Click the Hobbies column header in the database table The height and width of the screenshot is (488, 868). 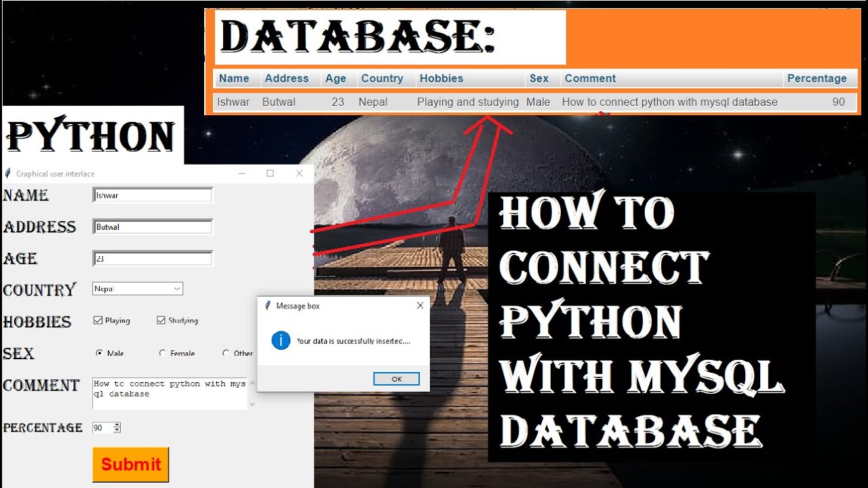[x=441, y=79]
